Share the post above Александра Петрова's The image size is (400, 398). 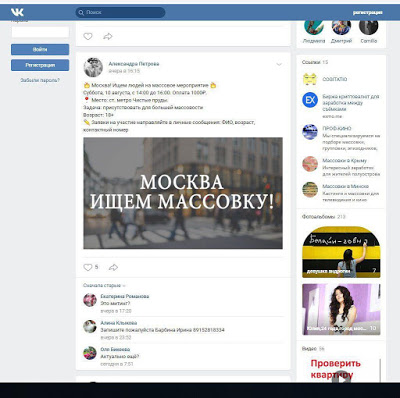(x=108, y=36)
